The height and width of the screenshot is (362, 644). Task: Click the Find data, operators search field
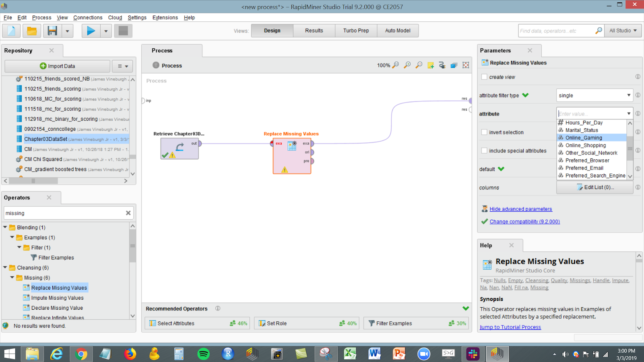tap(557, 31)
